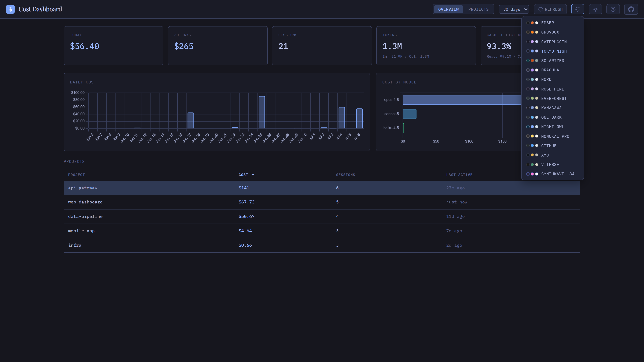644x362 pixels.
Task: Open the GitHub repository icon
Action: [631, 9]
